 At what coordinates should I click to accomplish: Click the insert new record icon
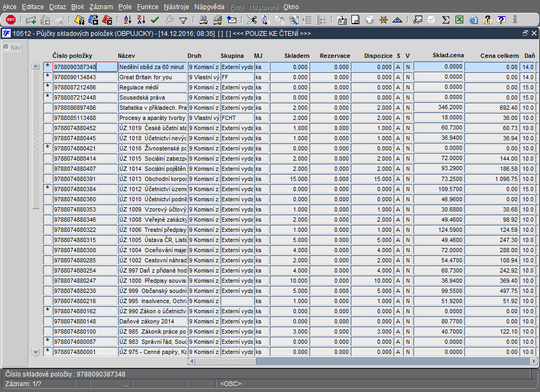coord(31,20)
